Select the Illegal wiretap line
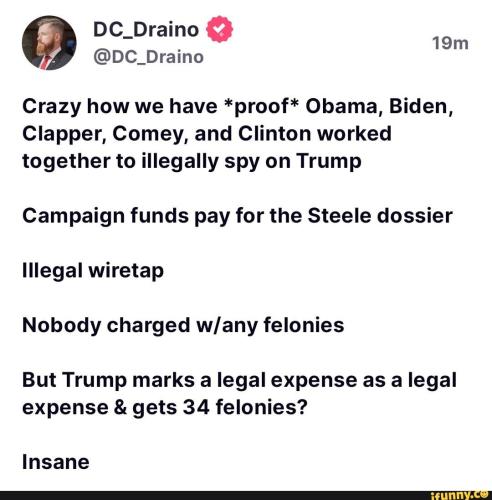This screenshot has height=500, width=492. tap(93, 270)
